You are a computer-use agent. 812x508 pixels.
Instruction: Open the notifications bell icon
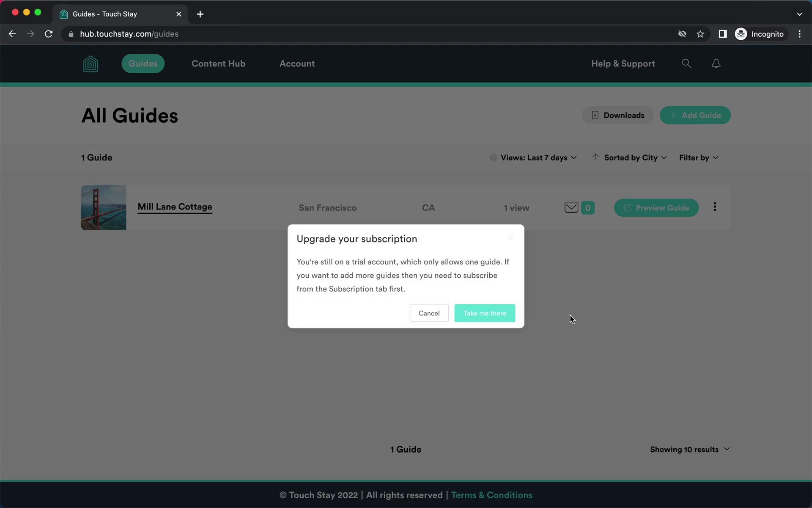click(x=716, y=63)
